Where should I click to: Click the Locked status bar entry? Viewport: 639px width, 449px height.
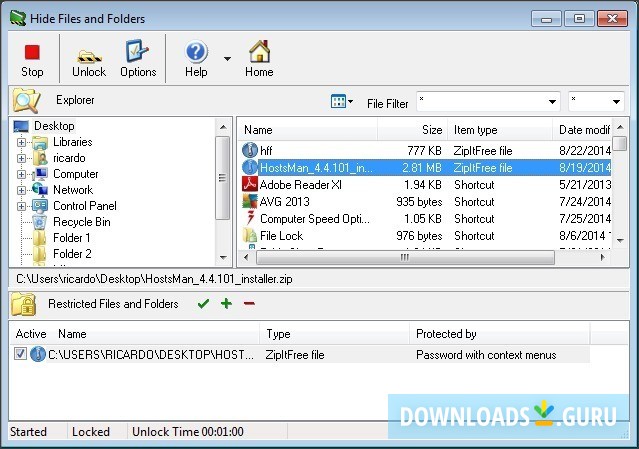(x=90, y=432)
